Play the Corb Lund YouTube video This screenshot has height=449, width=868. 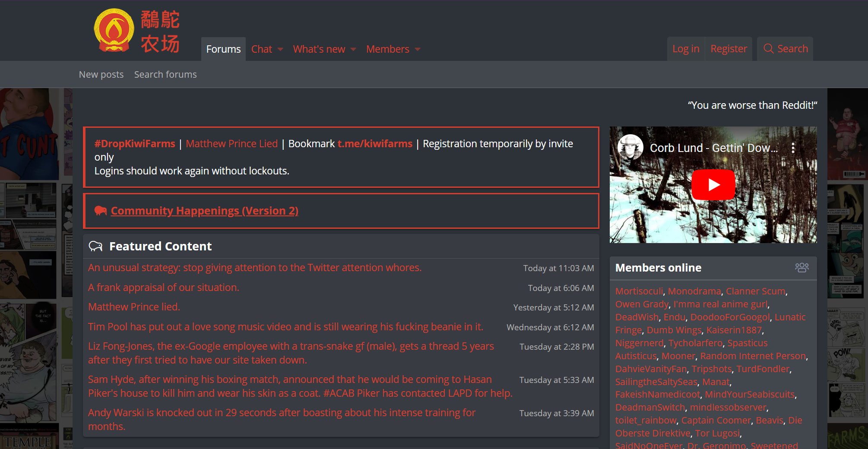pos(713,185)
